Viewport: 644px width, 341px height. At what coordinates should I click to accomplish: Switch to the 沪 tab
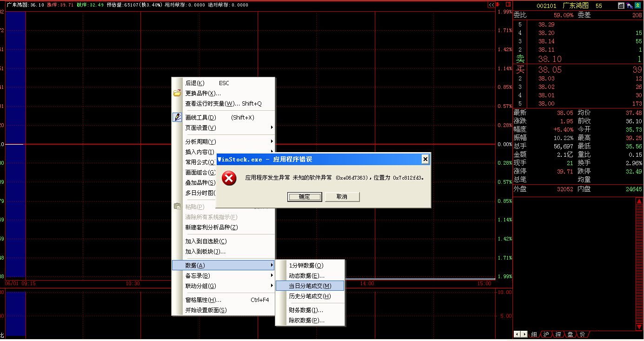point(546,334)
